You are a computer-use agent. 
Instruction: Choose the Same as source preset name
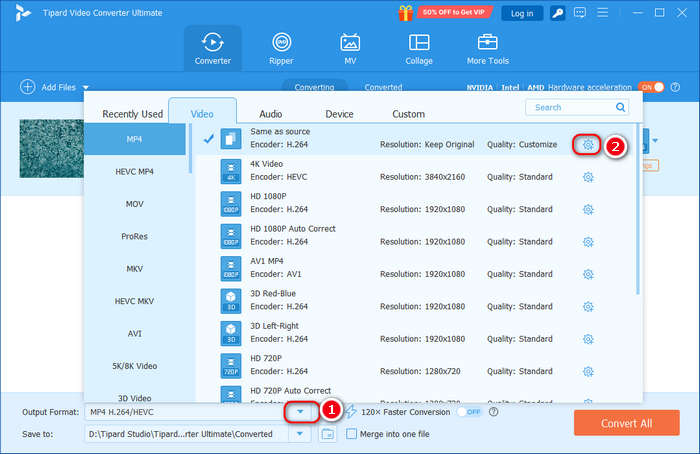tap(280, 131)
